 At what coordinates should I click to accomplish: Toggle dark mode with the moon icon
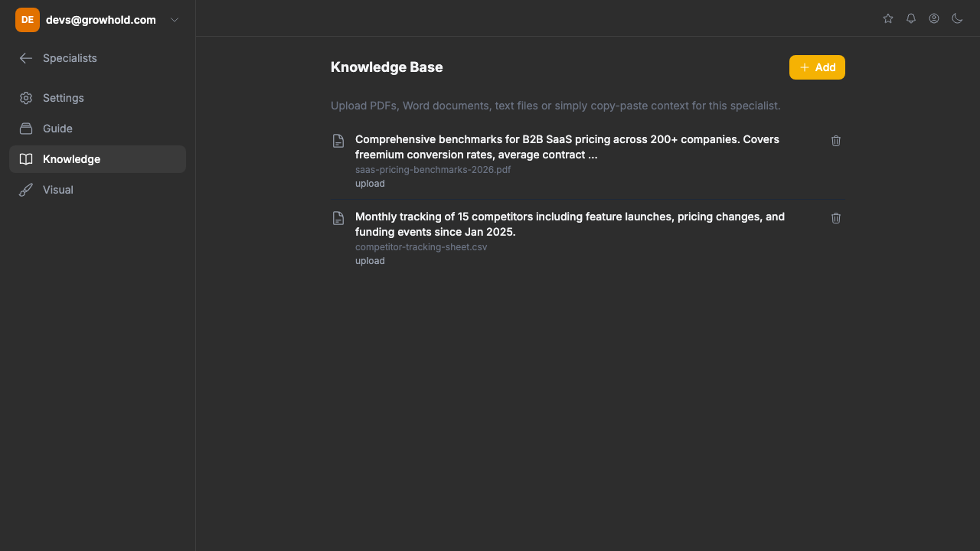957,18
